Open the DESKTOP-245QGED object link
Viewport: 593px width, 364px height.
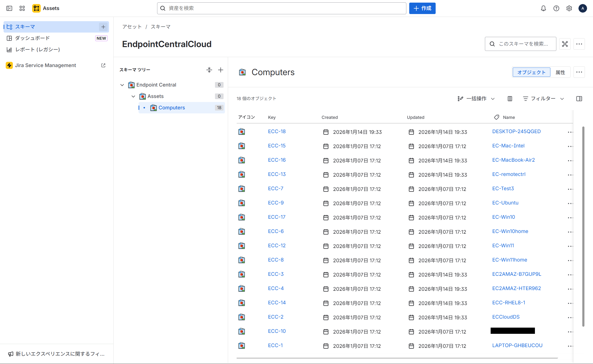point(516,131)
